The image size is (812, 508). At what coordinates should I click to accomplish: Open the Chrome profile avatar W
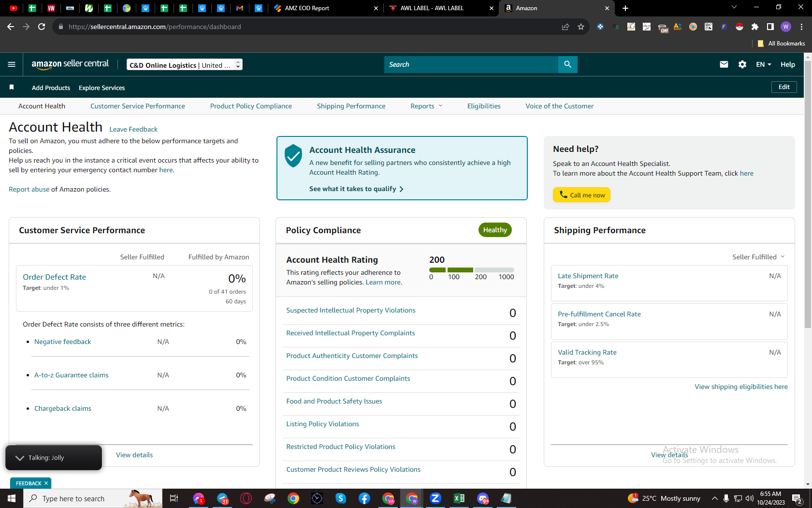[786, 27]
